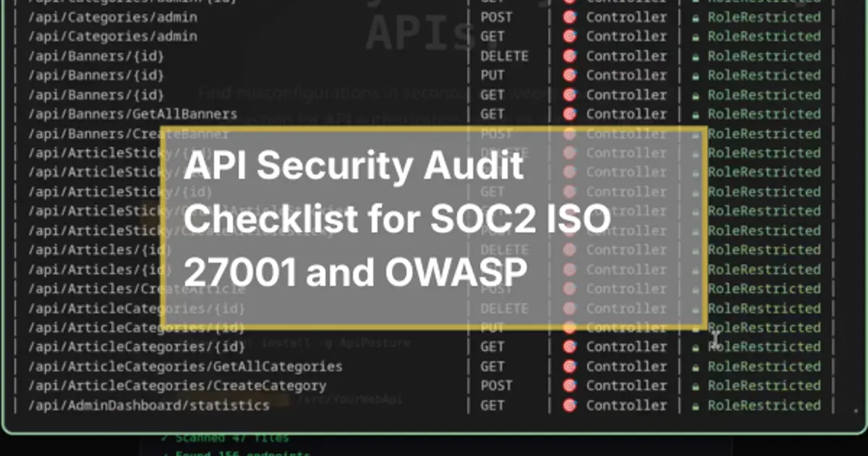
Task: Click the lock icon in the /api/Banners/{id} GET row
Action: (x=695, y=96)
